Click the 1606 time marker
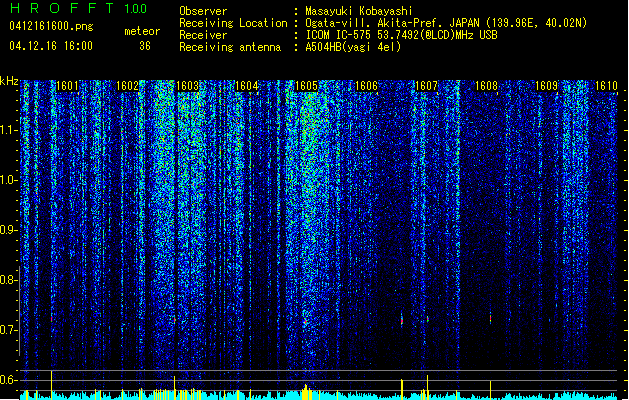 pos(367,86)
